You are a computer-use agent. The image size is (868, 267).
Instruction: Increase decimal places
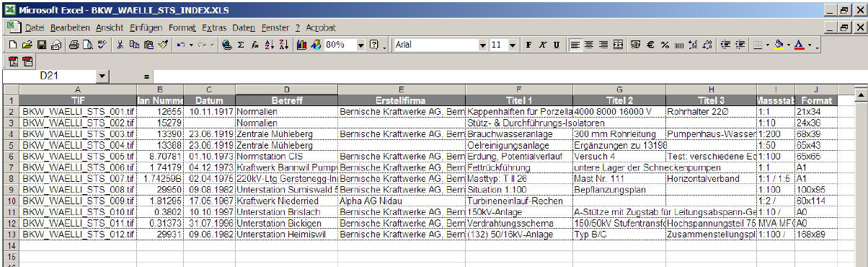693,45
